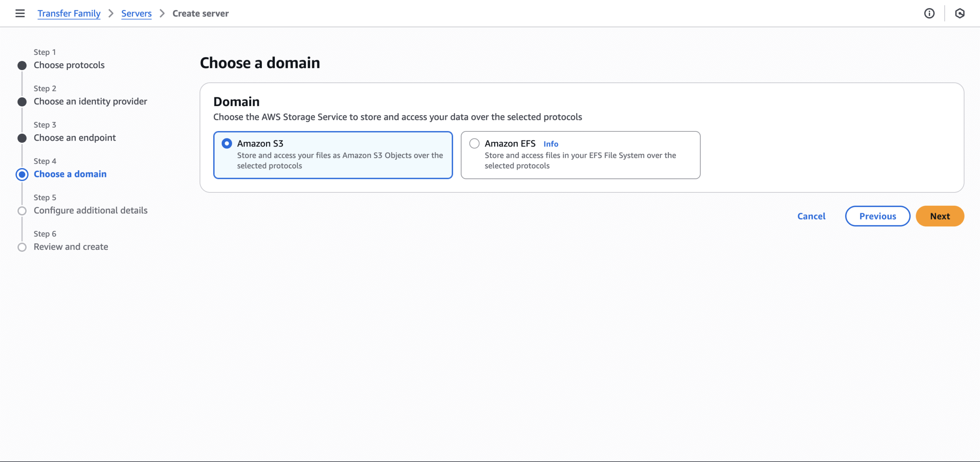Click the Amazon EFS option card description

click(x=580, y=161)
